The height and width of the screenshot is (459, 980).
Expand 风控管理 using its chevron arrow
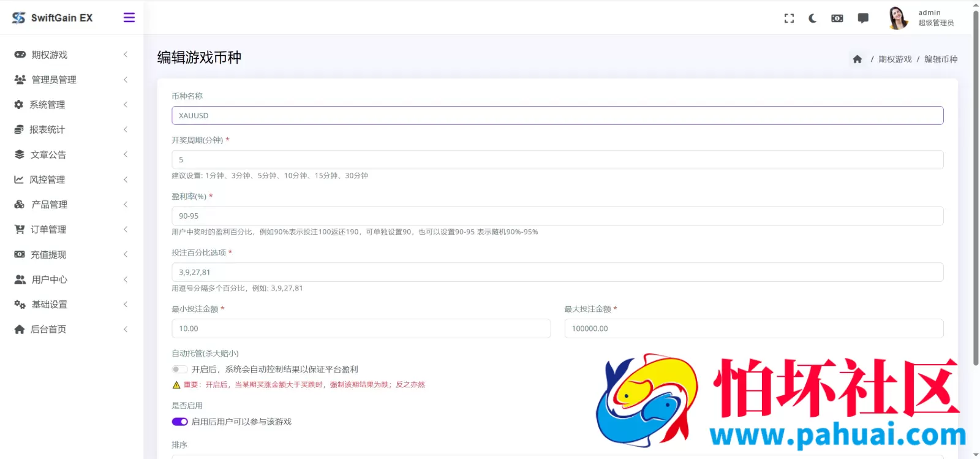point(126,180)
